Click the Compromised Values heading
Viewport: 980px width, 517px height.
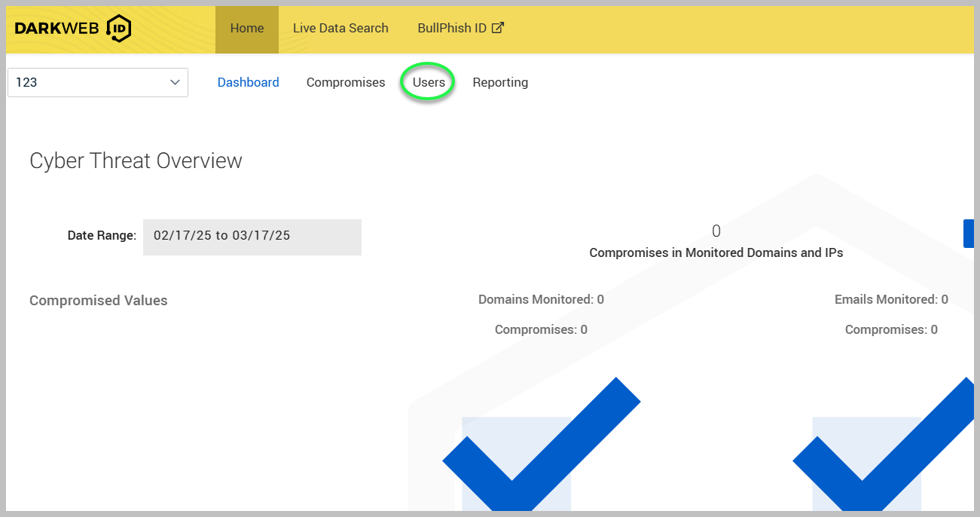99,301
